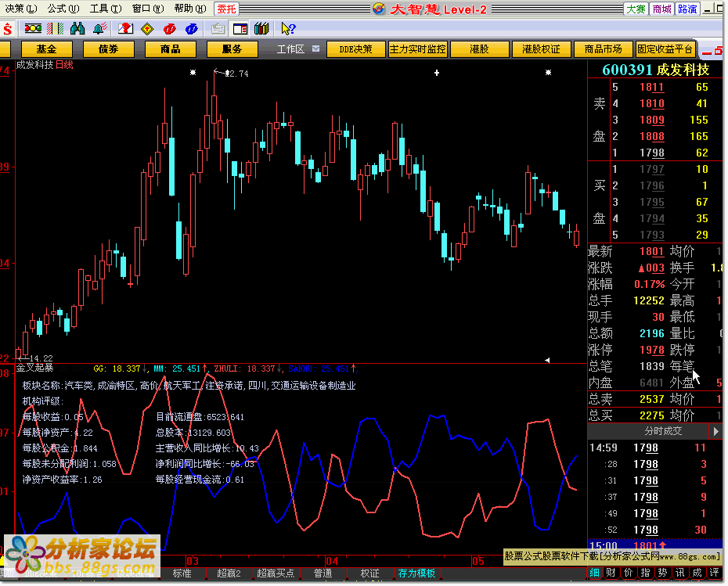728x586 pixels.
Task: Click the 金叉起暴 indicator name
Action: click(x=34, y=368)
